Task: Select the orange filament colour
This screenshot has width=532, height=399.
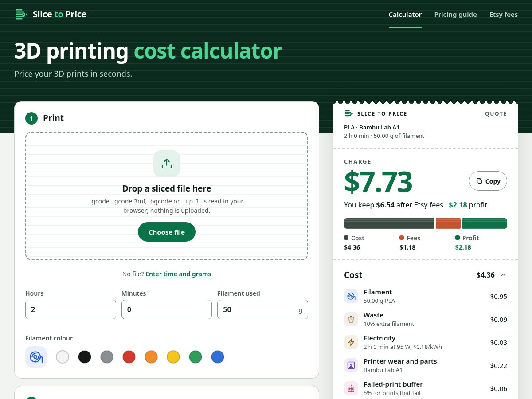Action: [151, 357]
